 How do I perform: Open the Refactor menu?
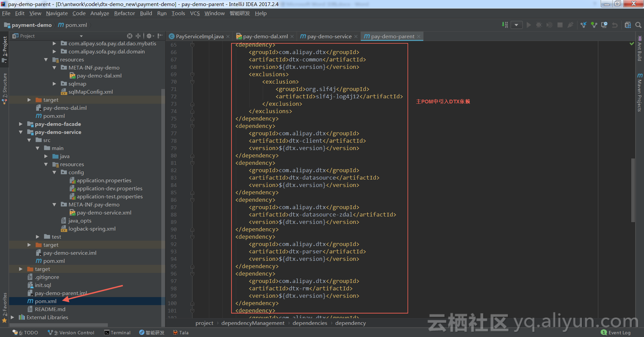click(124, 13)
